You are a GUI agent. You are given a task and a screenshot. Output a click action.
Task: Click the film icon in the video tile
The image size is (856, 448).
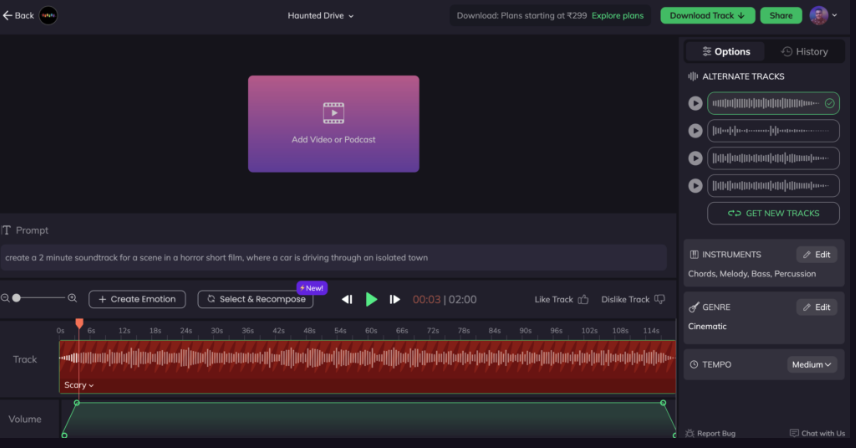(334, 113)
